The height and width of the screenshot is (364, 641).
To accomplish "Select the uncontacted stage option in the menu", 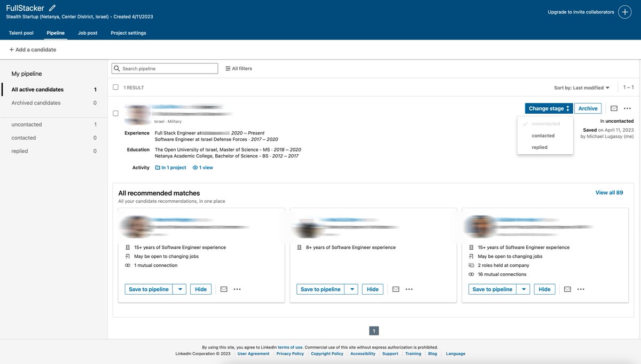I will pyautogui.click(x=545, y=124).
